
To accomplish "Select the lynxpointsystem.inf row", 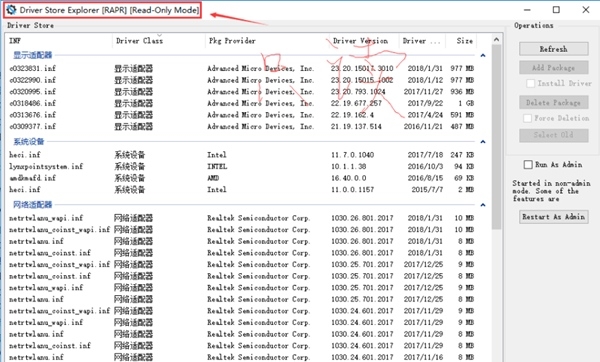I will pyautogui.click(x=241, y=166).
